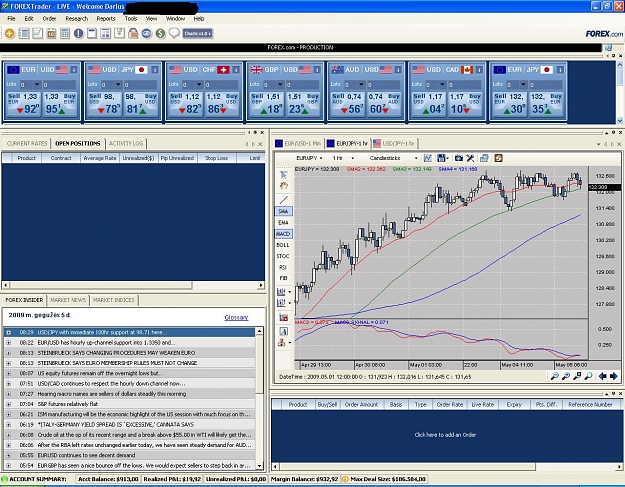This screenshot has height=487, width=625.
Task: Open the Order menu
Action: tap(49, 18)
